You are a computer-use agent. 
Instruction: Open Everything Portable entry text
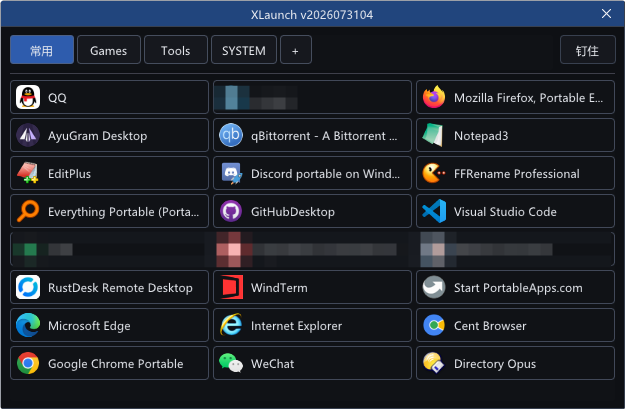124,212
